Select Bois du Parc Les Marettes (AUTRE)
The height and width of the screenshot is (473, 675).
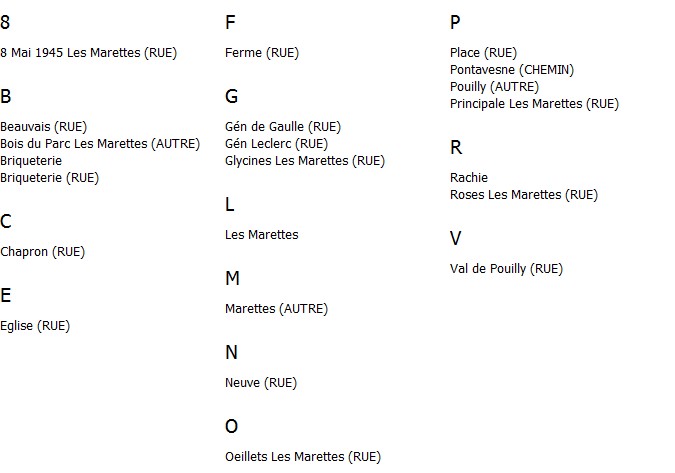click(100, 144)
